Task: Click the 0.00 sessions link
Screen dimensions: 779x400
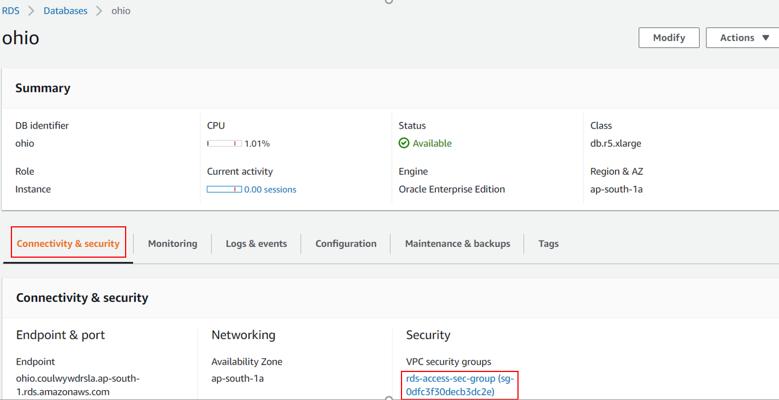Action: [x=270, y=189]
